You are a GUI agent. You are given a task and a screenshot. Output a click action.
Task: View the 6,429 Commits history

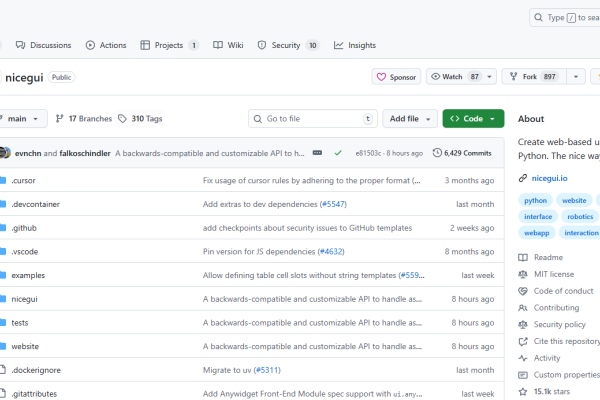click(x=462, y=153)
